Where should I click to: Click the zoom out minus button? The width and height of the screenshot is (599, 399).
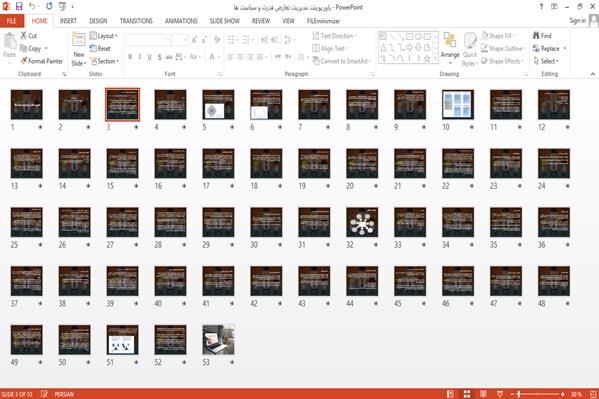tap(512, 394)
